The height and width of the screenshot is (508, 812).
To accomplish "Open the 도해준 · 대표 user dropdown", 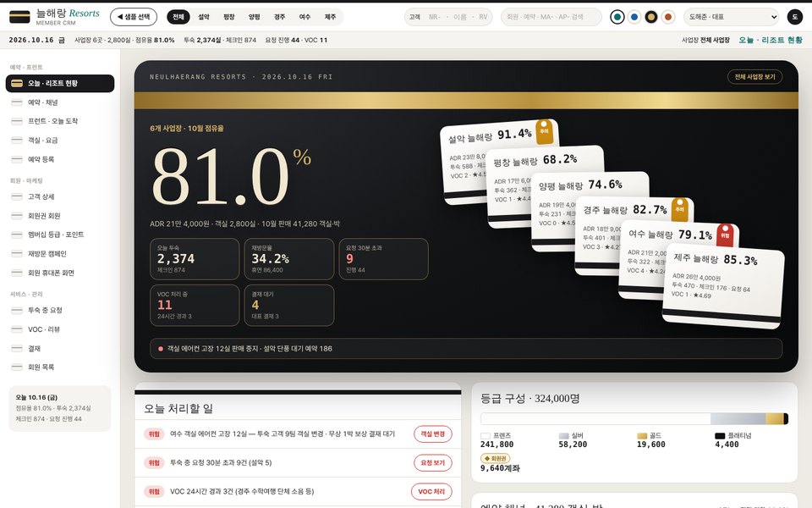I will (731, 17).
